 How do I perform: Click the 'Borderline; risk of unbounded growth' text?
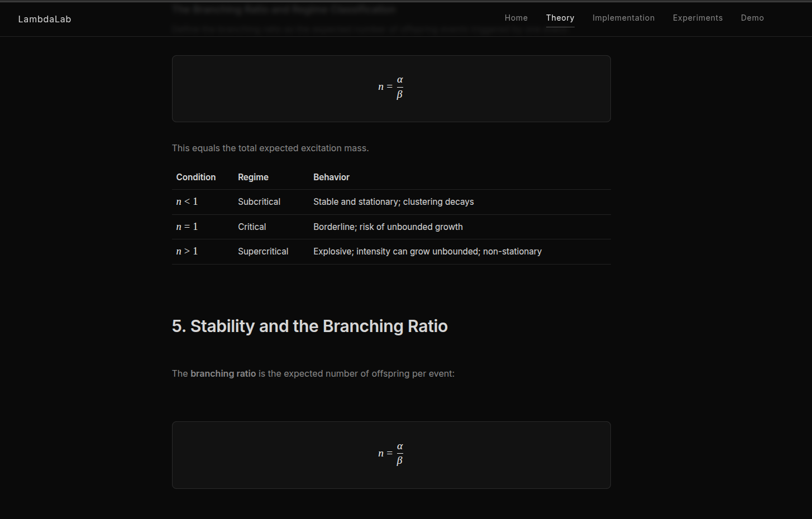(x=388, y=227)
